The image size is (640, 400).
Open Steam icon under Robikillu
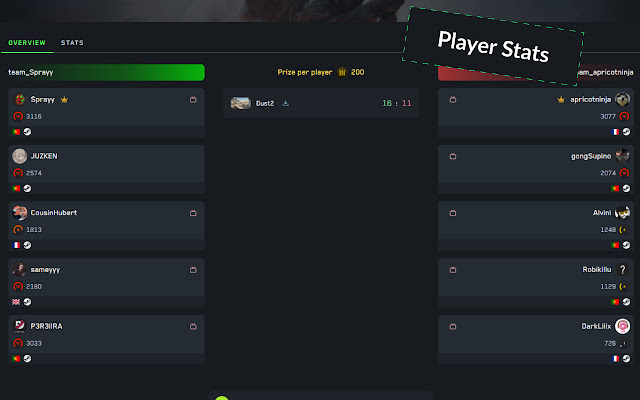click(x=626, y=302)
